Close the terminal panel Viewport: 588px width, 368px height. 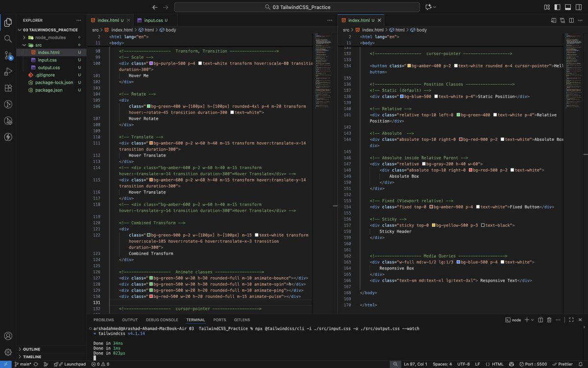click(x=580, y=319)
